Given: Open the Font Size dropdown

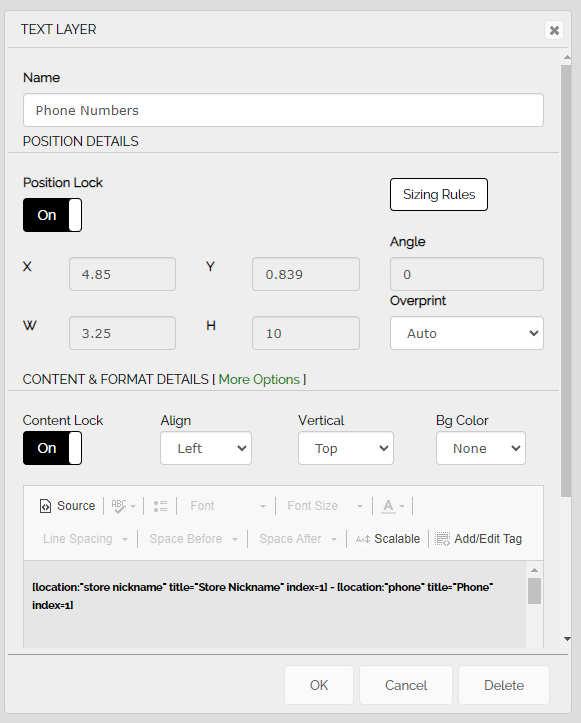Looking at the screenshot, I should click(325, 506).
